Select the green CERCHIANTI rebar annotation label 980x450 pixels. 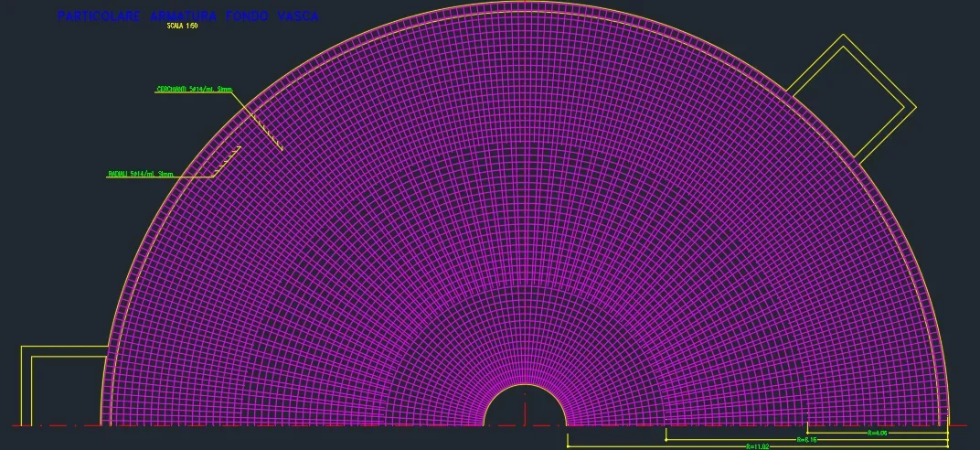point(194,90)
